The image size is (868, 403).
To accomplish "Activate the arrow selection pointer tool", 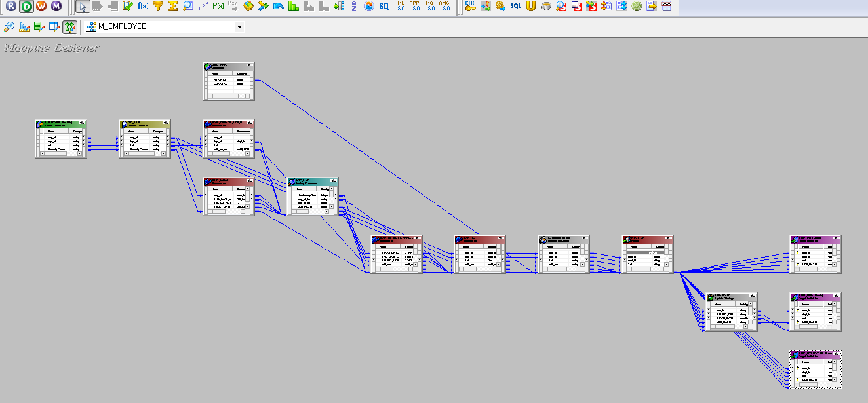I will point(83,7).
